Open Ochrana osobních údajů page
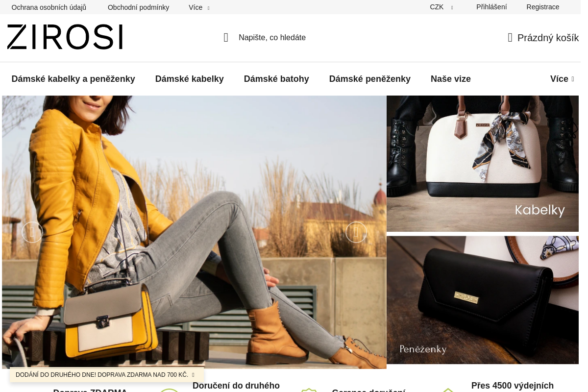Viewport: 588px width, 392px height. (49, 7)
